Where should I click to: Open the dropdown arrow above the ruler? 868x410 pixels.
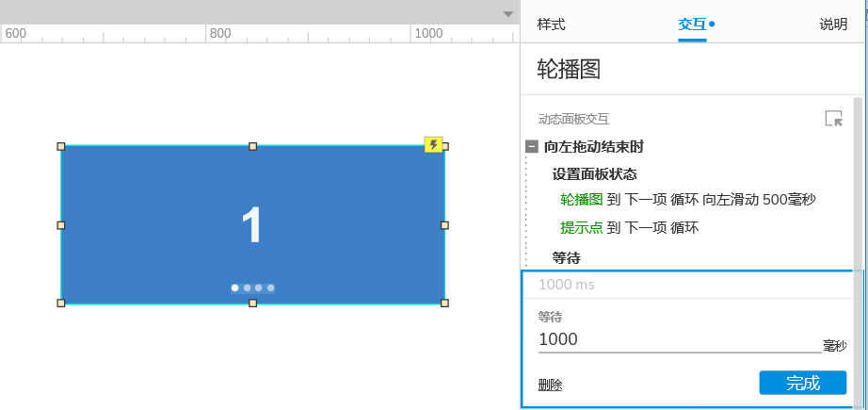coord(508,14)
